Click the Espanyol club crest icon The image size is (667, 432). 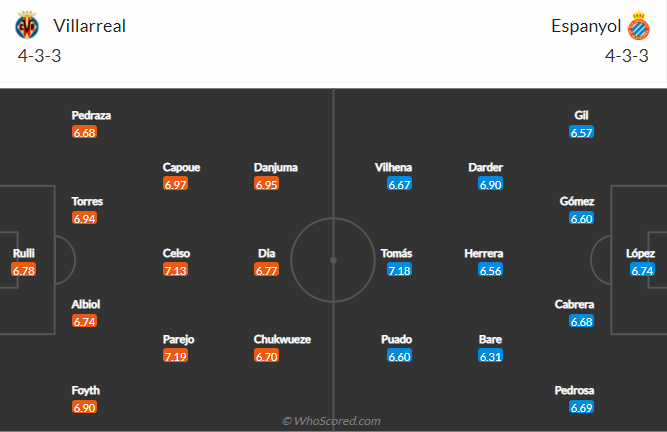point(637,27)
